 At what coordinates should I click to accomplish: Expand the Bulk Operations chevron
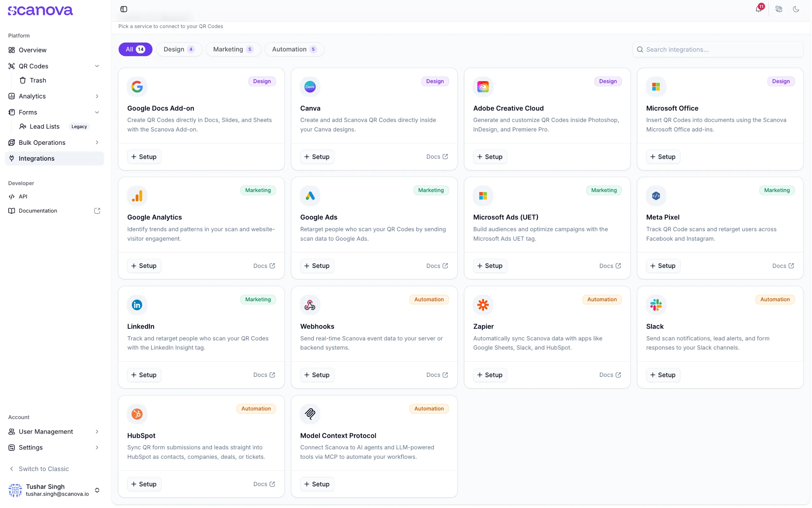(x=97, y=143)
